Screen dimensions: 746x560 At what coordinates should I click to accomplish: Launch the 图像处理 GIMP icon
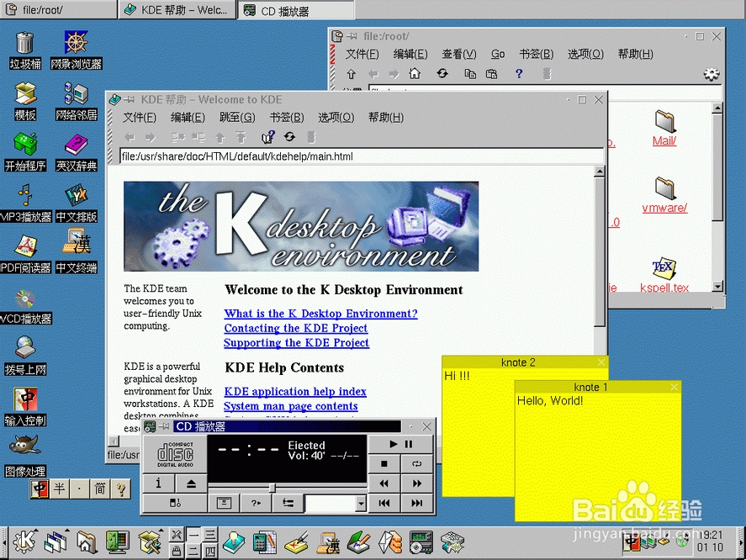click(x=24, y=457)
